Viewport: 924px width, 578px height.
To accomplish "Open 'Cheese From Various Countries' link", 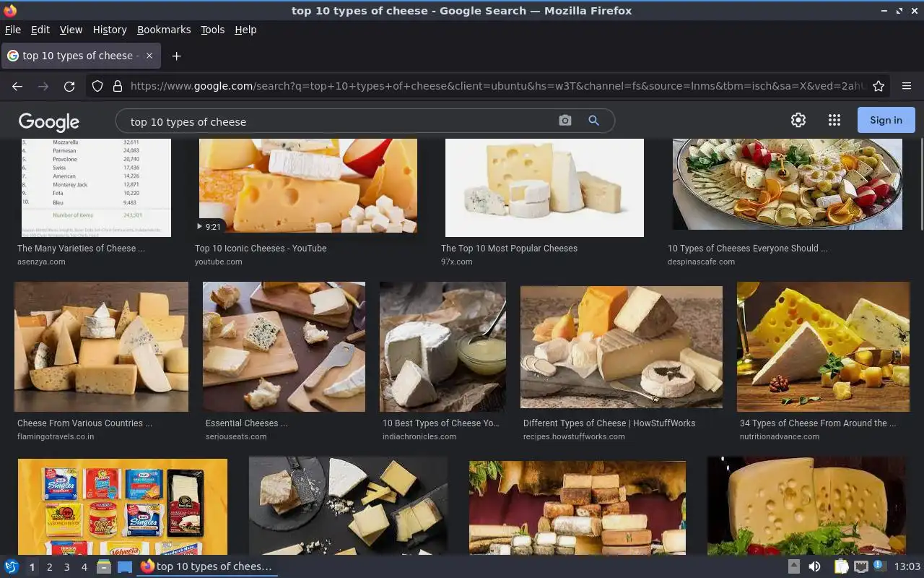I will [84, 423].
